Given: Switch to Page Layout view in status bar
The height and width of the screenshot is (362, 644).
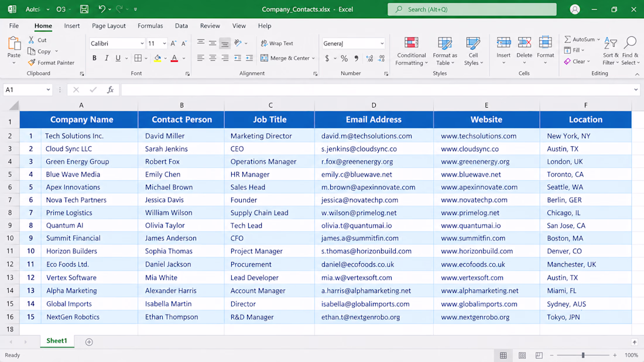Looking at the screenshot, I should [x=522, y=355].
